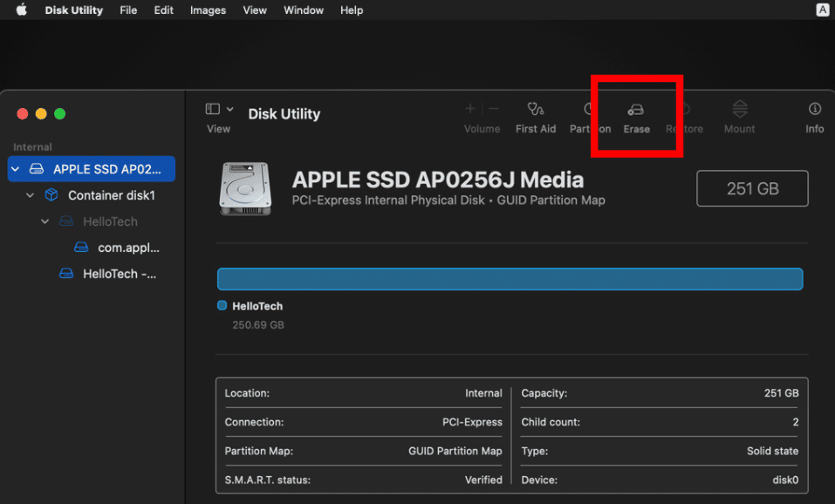Click the Volume label in toolbar

(x=482, y=129)
